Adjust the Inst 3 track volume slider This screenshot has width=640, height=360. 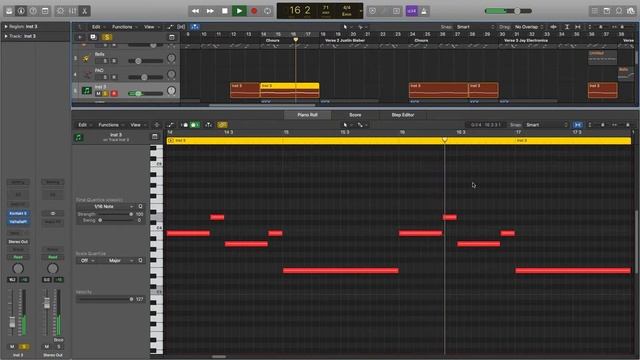(x=145, y=93)
